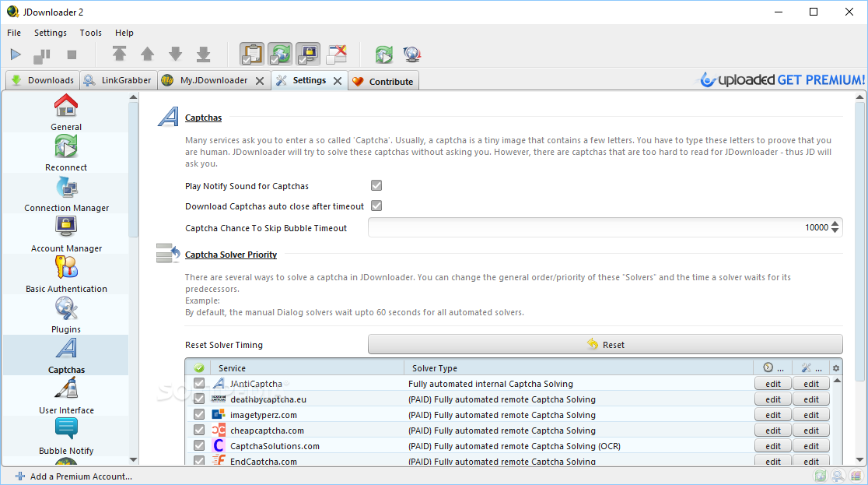Image resolution: width=868 pixels, height=485 pixels.
Task: Switch to the Contribute tab
Action: point(383,81)
